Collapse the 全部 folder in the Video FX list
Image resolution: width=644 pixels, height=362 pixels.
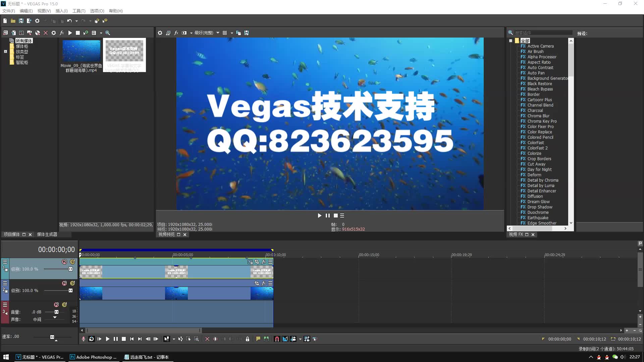(510, 40)
